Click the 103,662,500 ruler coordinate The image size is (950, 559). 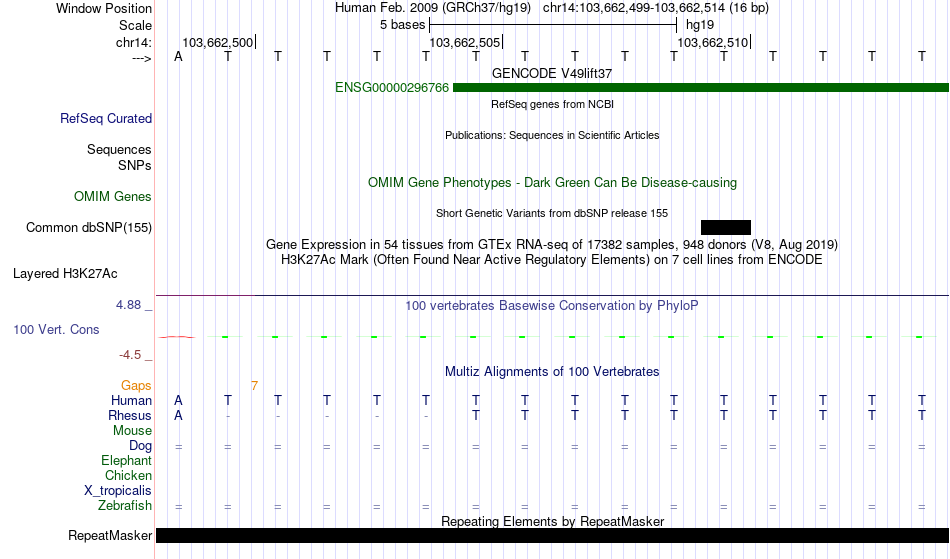[x=218, y=42]
